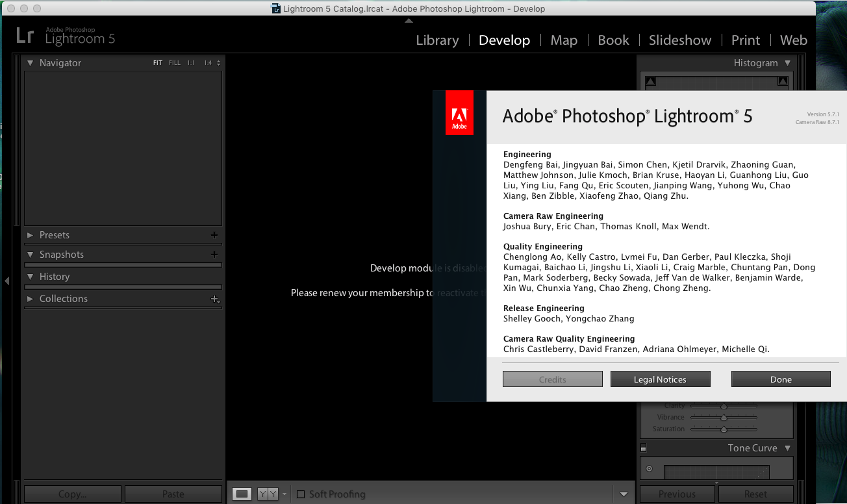
Task: Expand the Collections panel
Action: (30, 299)
